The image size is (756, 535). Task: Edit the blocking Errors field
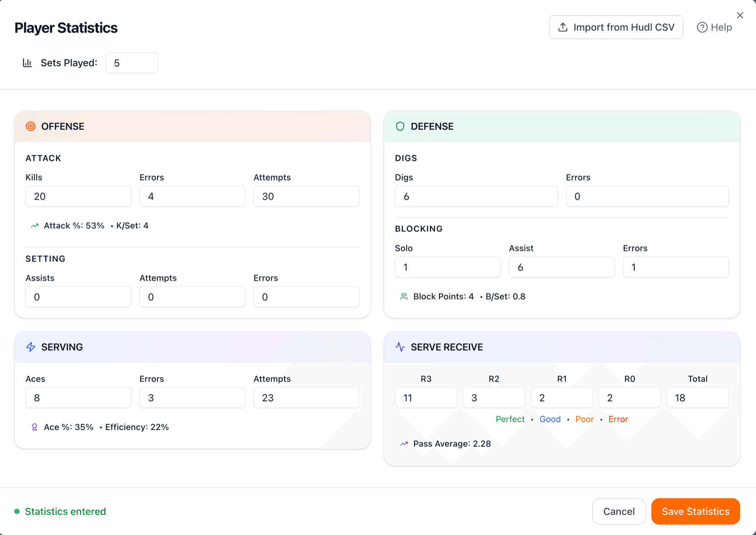[x=676, y=267]
